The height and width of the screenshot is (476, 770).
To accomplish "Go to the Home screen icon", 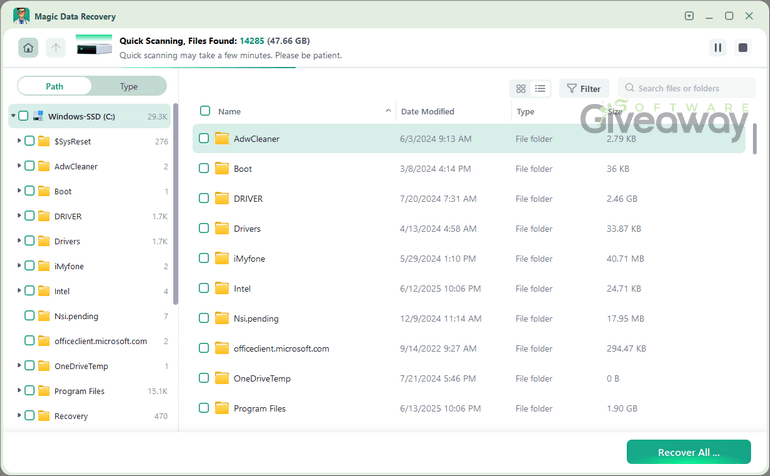I will (x=28, y=48).
